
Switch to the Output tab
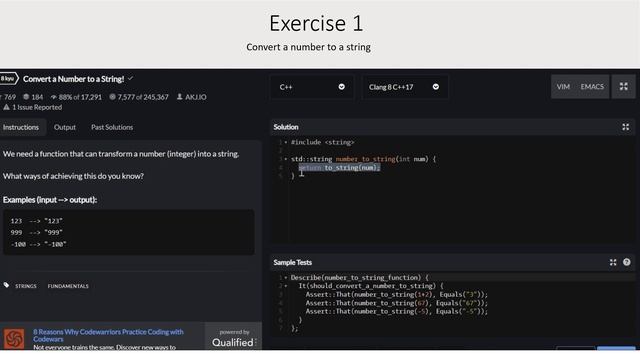point(64,127)
